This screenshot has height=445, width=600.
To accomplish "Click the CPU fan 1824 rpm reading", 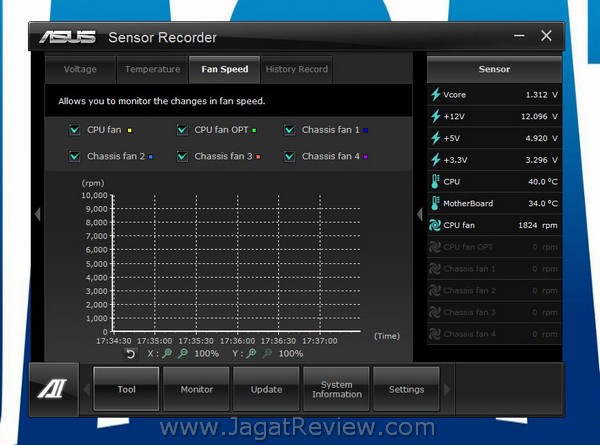I will point(538,225).
